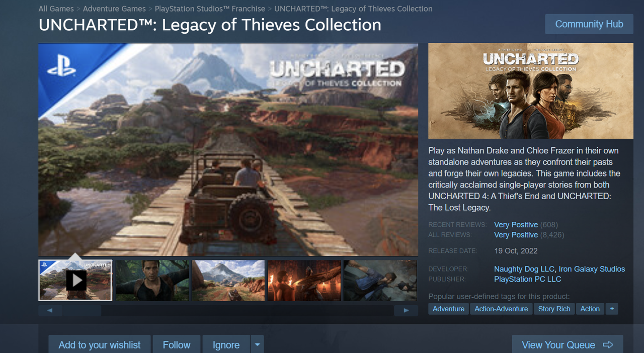The height and width of the screenshot is (353, 644).
Task: Select the Story Rich tag
Action: (x=554, y=309)
